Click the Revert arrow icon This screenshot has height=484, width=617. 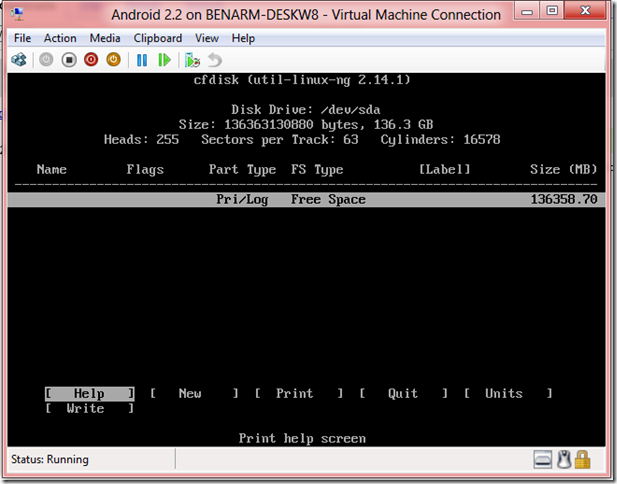(x=214, y=60)
